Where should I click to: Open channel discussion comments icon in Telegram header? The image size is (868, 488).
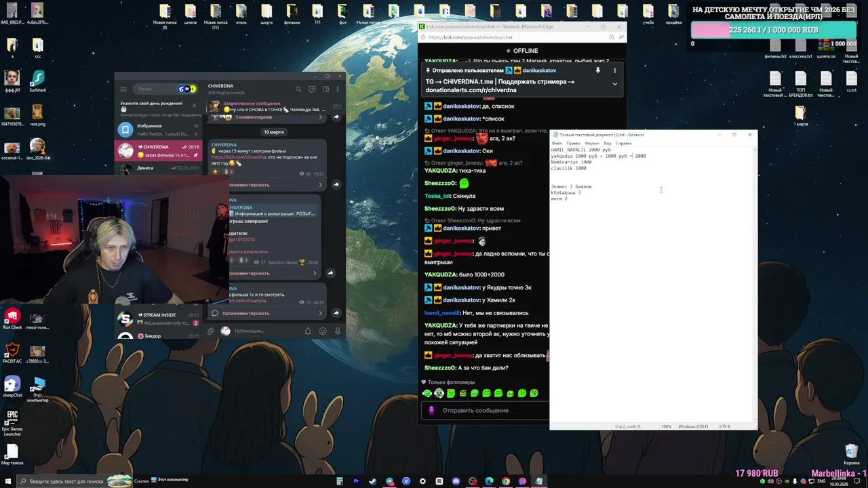[312, 89]
